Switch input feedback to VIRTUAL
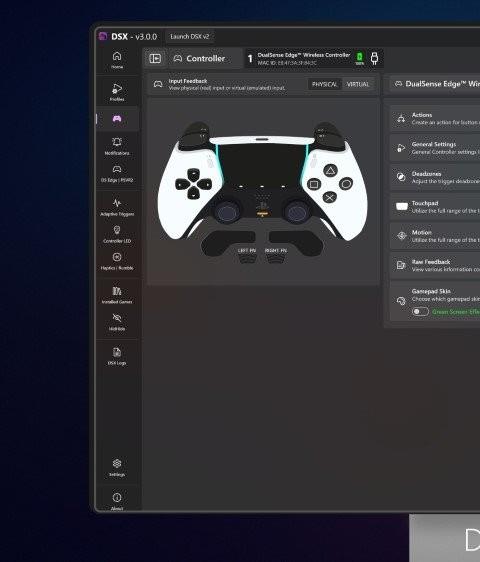Screen dimensions: 480x562 pyautogui.click(x=358, y=85)
